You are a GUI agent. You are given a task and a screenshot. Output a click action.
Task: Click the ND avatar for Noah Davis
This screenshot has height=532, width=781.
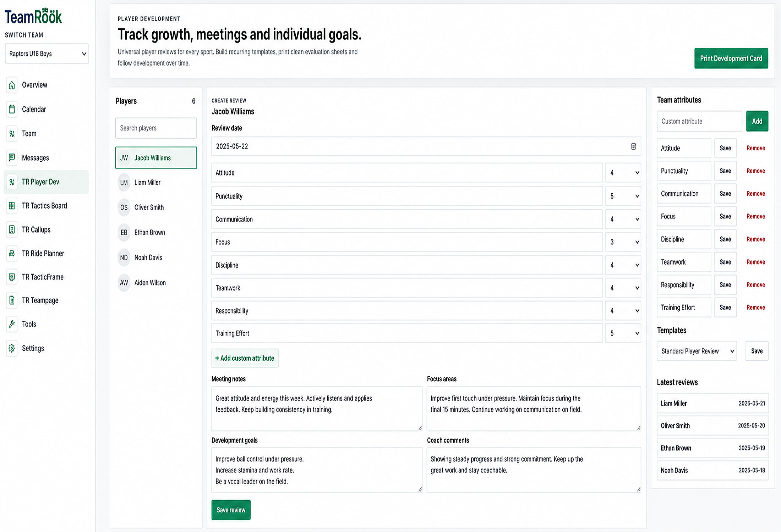[x=124, y=258]
